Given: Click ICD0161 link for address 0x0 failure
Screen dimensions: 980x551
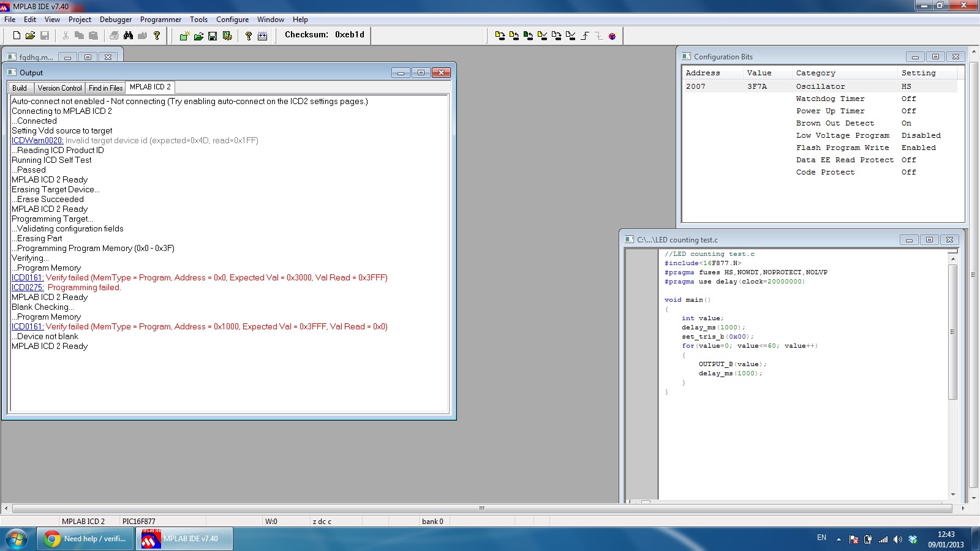Looking at the screenshot, I should pos(28,277).
